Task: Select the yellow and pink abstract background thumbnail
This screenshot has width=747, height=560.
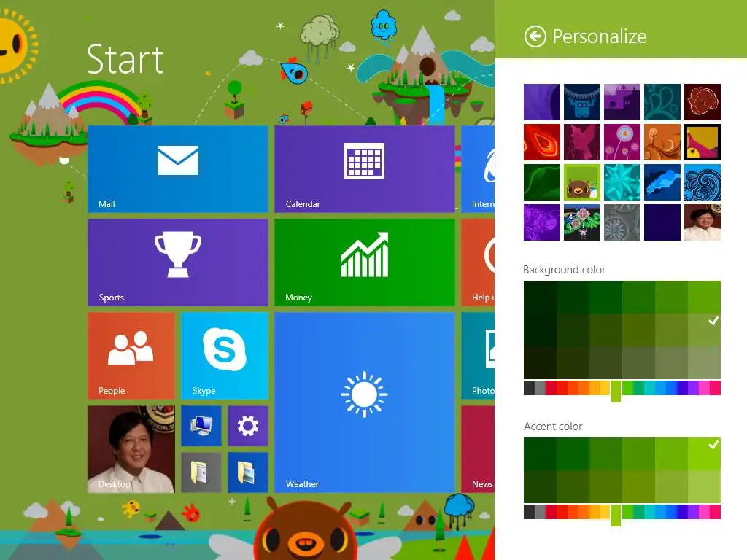Action: (703, 142)
